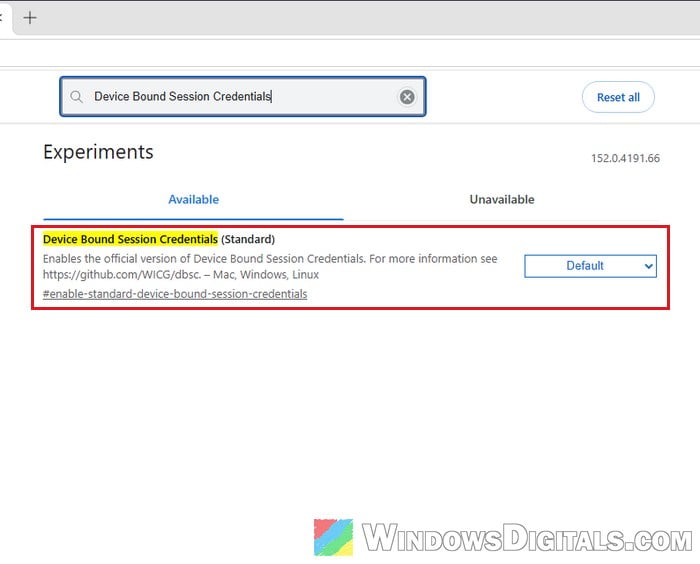
Task: Focus the Device Bound Session Credentials search field
Action: click(x=242, y=96)
